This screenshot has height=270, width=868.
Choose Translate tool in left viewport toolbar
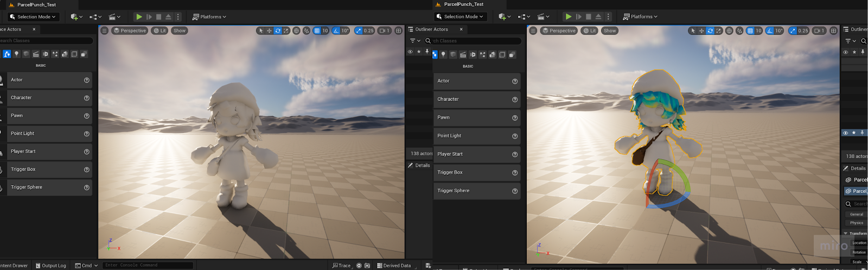pyautogui.click(x=269, y=31)
